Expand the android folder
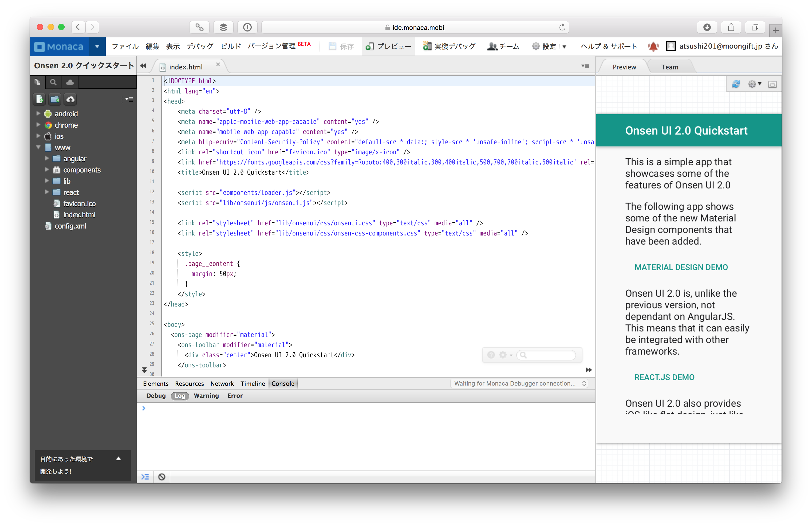This screenshot has width=812, height=526. pos(38,114)
